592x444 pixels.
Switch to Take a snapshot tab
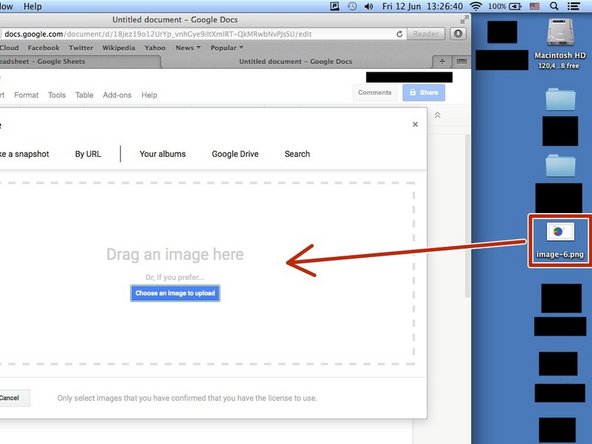(x=25, y=154)
